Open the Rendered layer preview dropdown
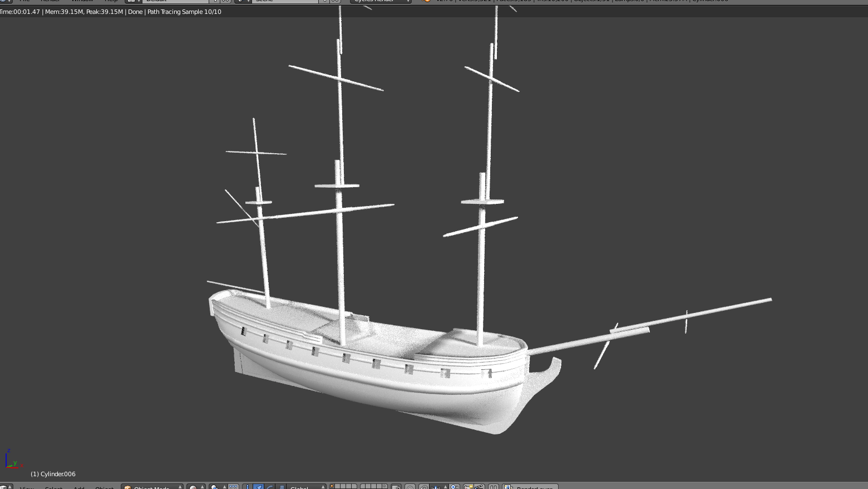Viewport: 868px width, 489px height. [530, 487]
